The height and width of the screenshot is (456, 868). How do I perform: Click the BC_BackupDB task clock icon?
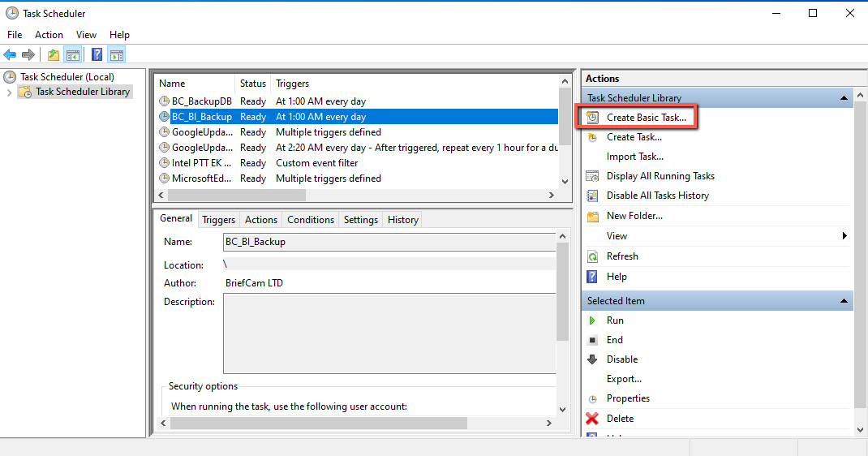pyautogui.click(x=164, y=101)
